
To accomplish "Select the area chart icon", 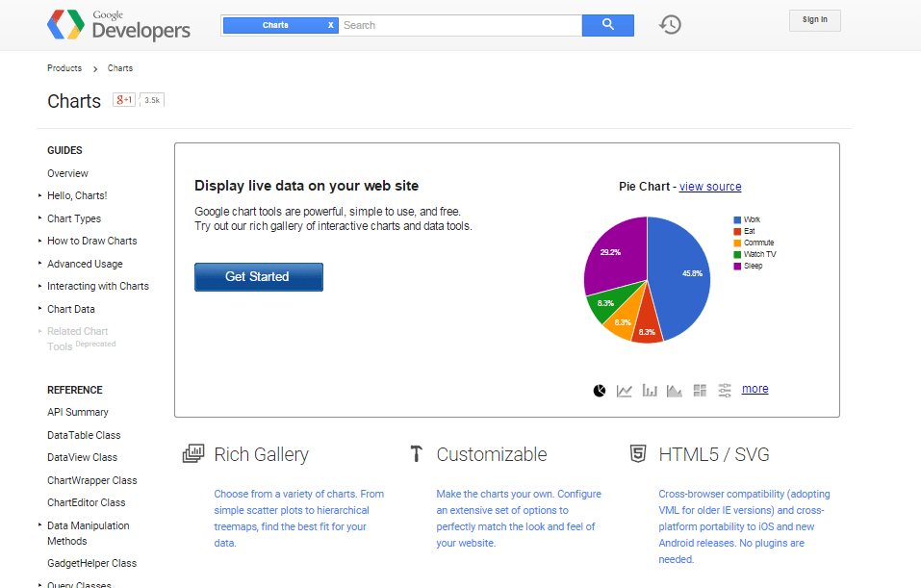I will click(675, 390).
